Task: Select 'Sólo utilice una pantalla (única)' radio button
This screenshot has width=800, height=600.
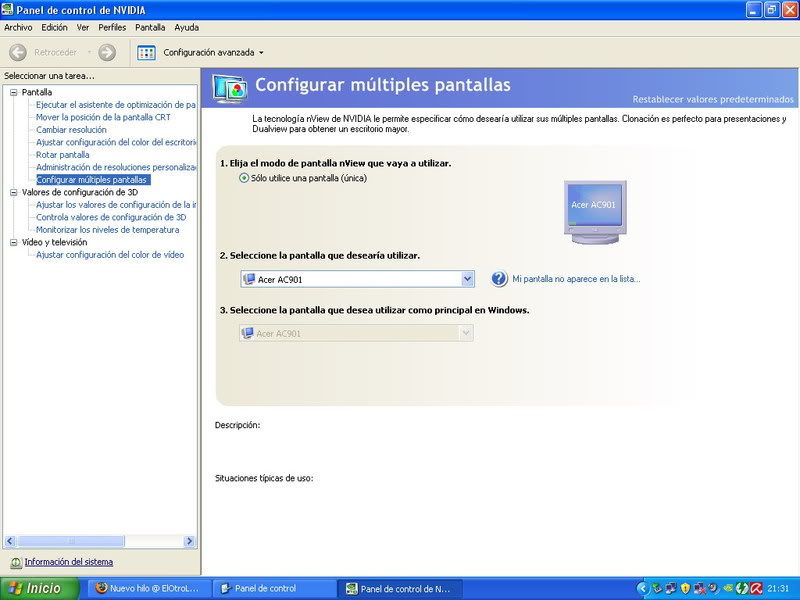Action: tap(244, 178)
